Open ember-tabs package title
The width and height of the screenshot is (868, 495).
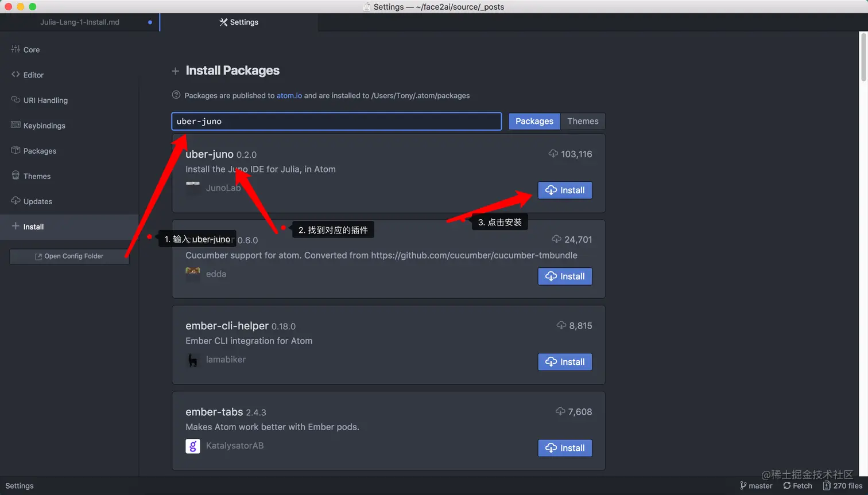tap(214, 412)
